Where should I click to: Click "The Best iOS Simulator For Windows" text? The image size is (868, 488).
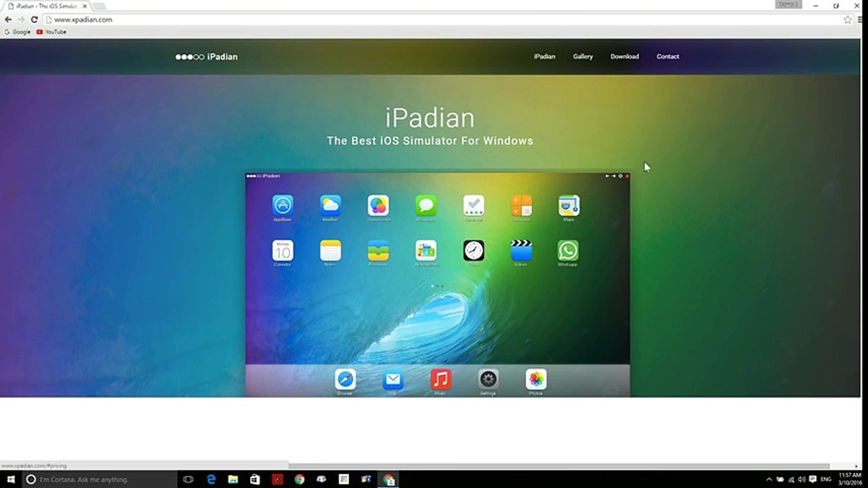[x=430, y=141]
